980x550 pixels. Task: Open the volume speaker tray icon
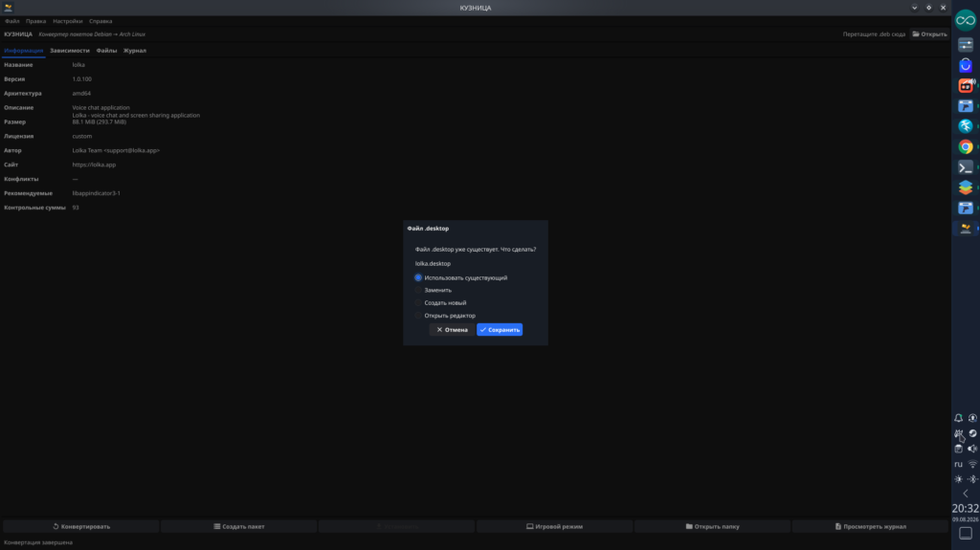click(972, 449)
